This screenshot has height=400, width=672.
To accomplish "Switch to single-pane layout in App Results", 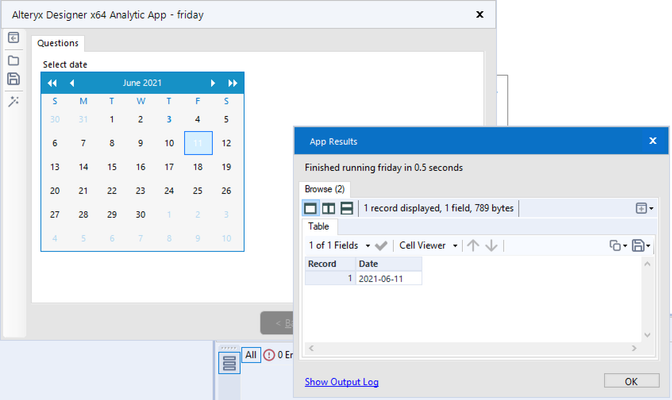I will click(310, 208).
